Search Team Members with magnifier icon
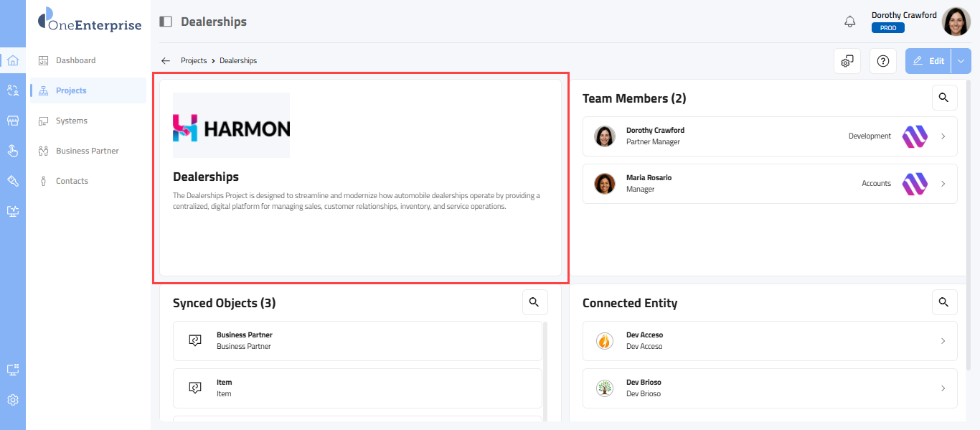Viewport: 980px width, 430px height. tap(944, 98)
